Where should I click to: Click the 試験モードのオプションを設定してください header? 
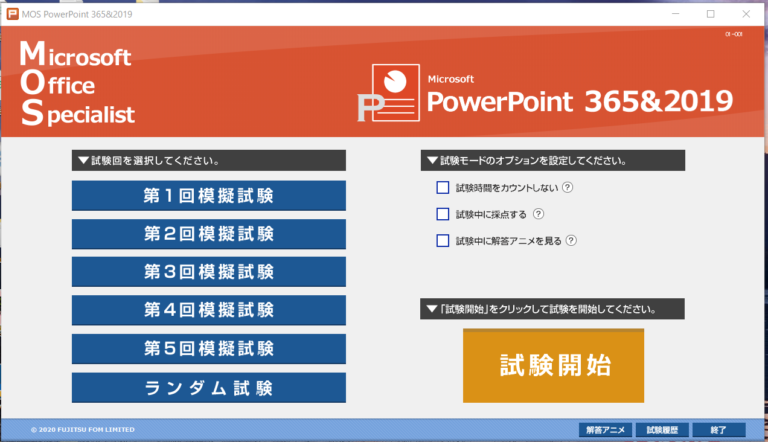[x=553, y=160]
